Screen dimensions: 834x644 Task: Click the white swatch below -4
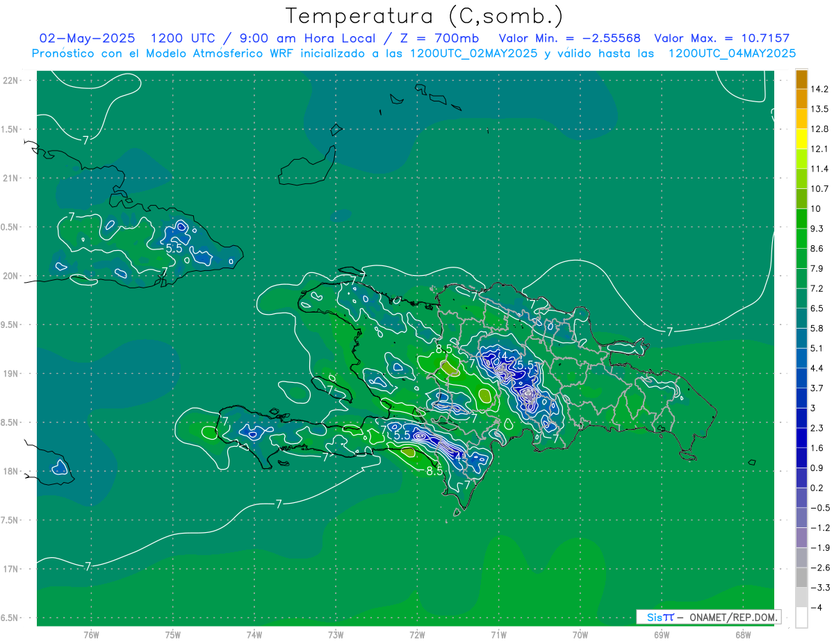[x=801, y=618]
